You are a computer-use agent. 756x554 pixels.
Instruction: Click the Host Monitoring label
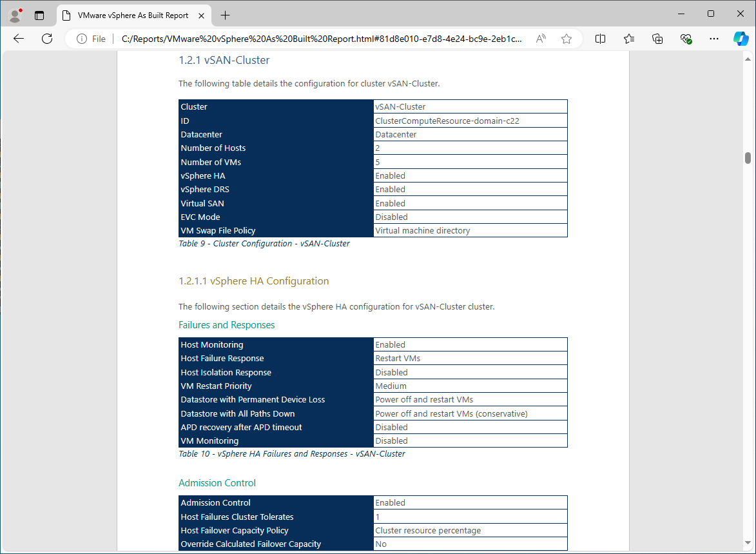pos(211,344)
